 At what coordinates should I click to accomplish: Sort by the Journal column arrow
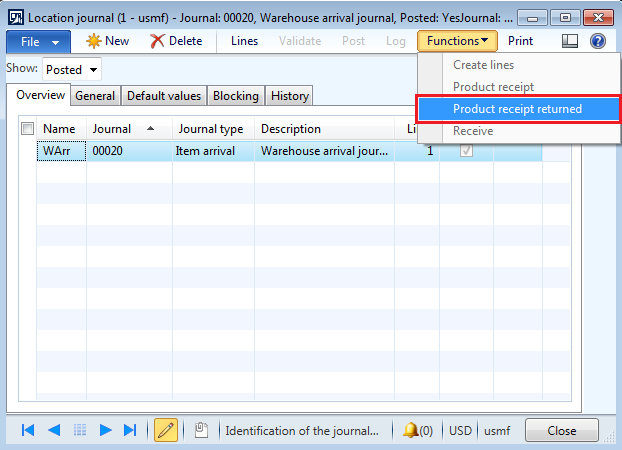pyautogui.click(x=150, y=128)
